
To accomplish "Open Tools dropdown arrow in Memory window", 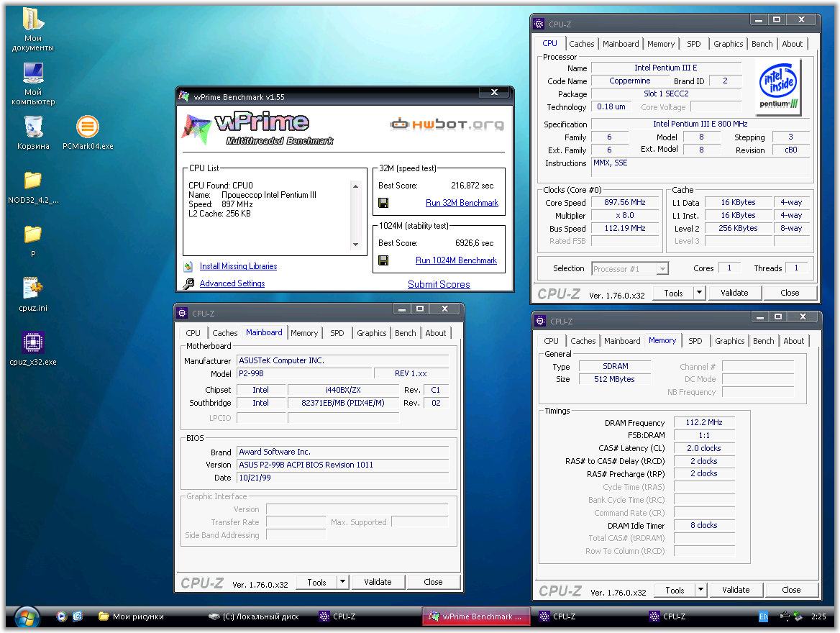I will (700, 590).
